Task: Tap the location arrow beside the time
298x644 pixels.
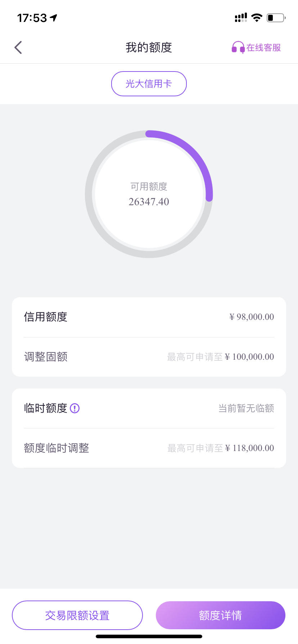Action: 54,18
